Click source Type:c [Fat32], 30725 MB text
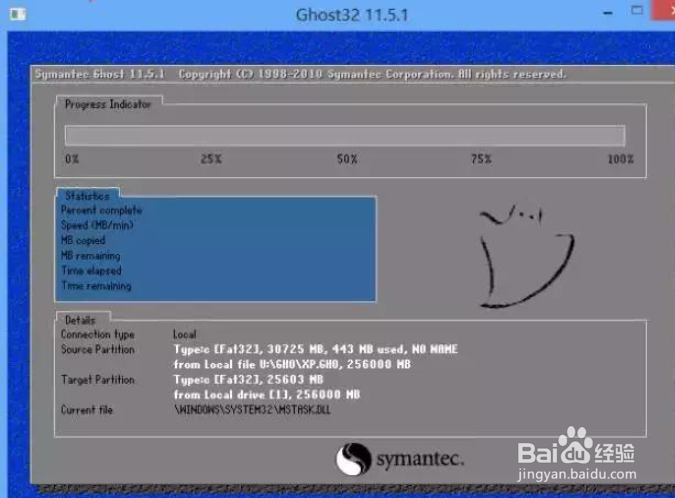This screenshot has height=498, width=675. (x=316, y=349)
